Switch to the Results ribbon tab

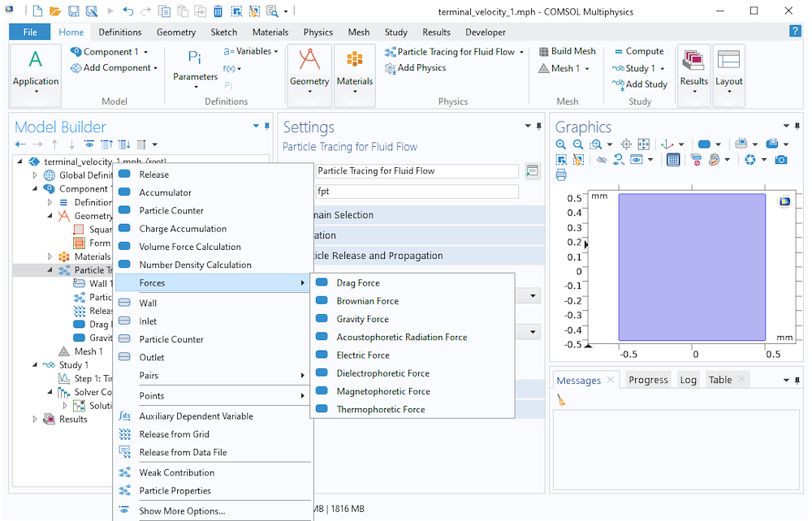[x=436, y=32]
